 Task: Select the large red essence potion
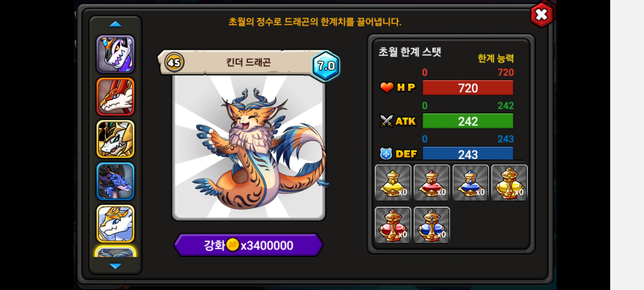[x=393, y=225]
